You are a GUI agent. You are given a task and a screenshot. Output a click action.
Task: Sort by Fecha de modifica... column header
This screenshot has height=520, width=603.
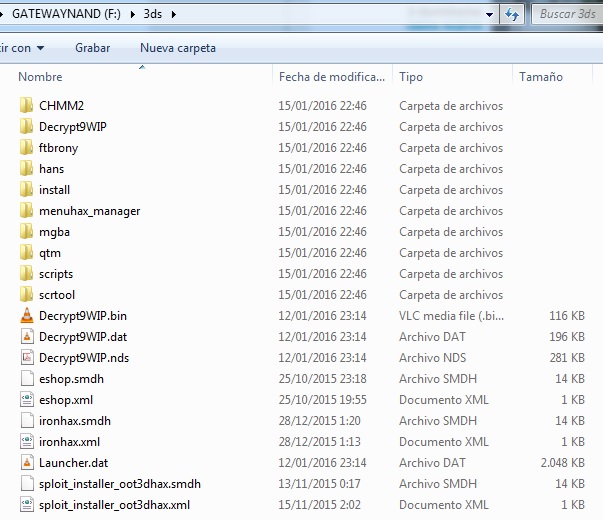coord(331,77)
